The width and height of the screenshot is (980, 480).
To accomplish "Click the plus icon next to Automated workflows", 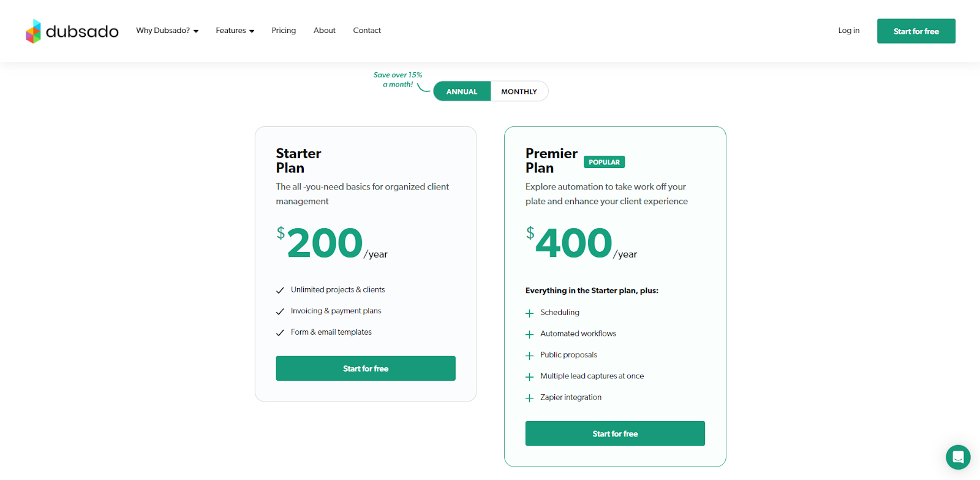I will coord(529,333).
